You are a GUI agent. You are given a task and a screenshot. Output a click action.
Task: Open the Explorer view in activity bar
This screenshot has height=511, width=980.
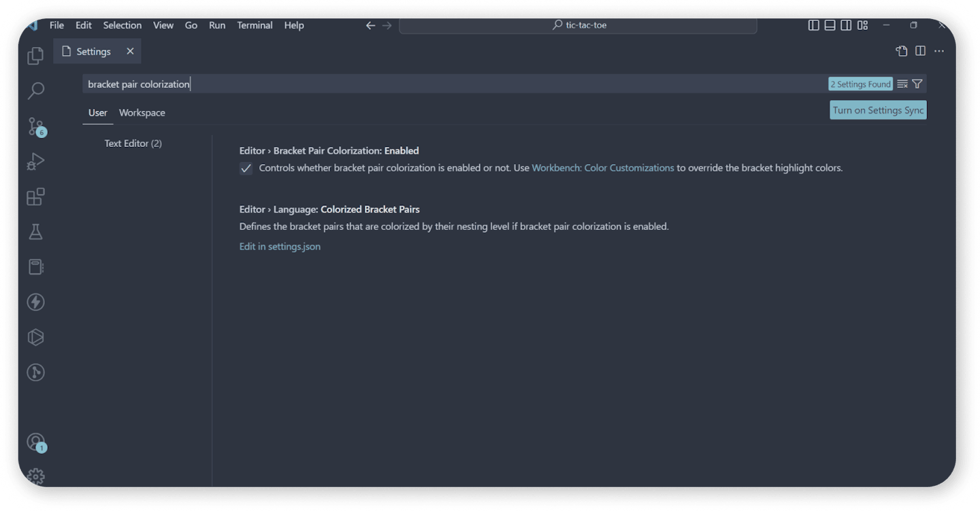click(35, 56)
